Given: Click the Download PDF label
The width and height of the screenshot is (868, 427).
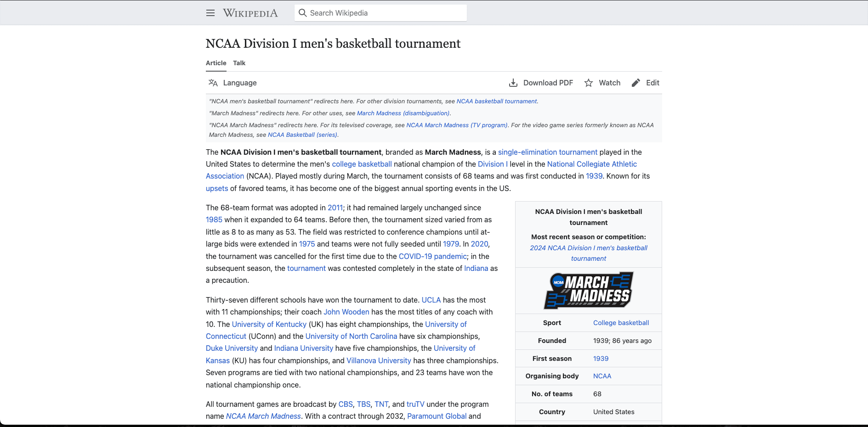Looking at the screenshot, I should (x=548, y=83).
